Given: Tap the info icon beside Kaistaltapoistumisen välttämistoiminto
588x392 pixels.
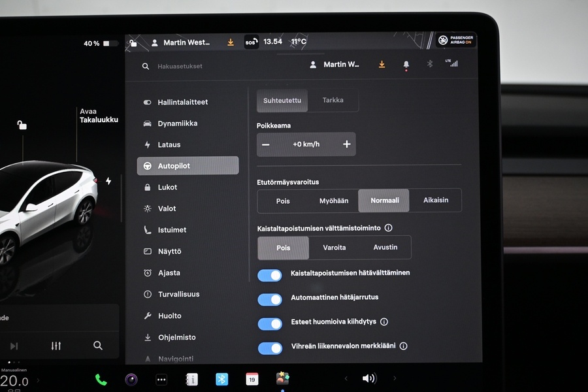Looking at the screenshot, I should tap(388, 228).
